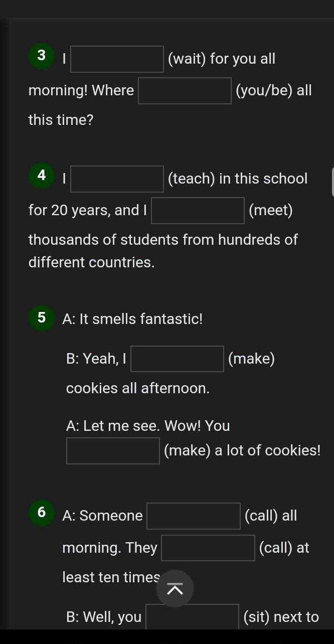Click the green number 6 badge

tap(42, 512)
